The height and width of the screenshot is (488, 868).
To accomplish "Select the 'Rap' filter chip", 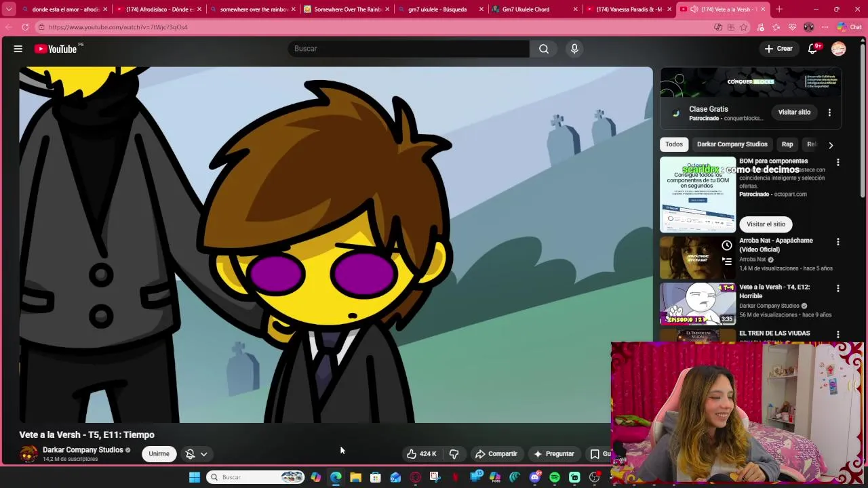I will (x=787, y=144).
